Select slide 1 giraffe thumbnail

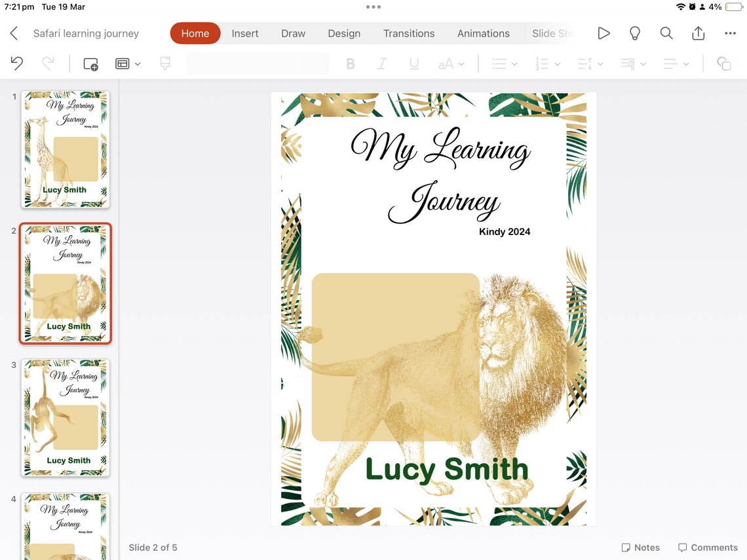point(66,149)
